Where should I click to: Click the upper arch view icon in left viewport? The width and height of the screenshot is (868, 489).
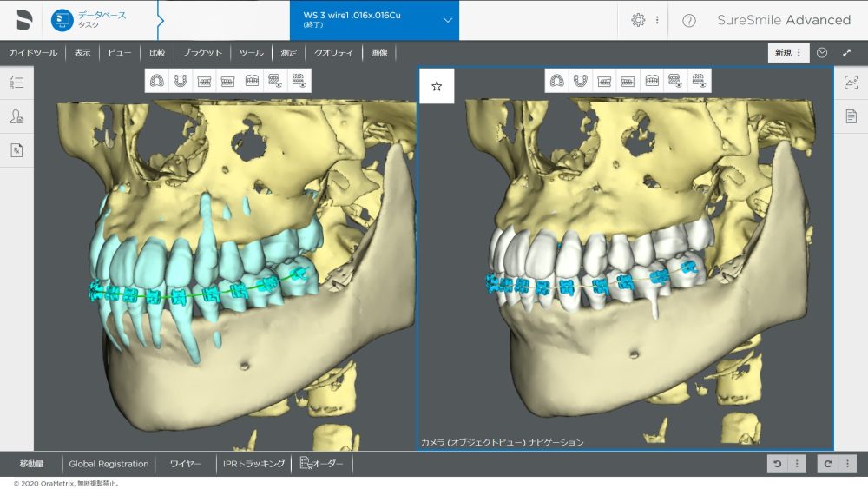tap(157, 81)
